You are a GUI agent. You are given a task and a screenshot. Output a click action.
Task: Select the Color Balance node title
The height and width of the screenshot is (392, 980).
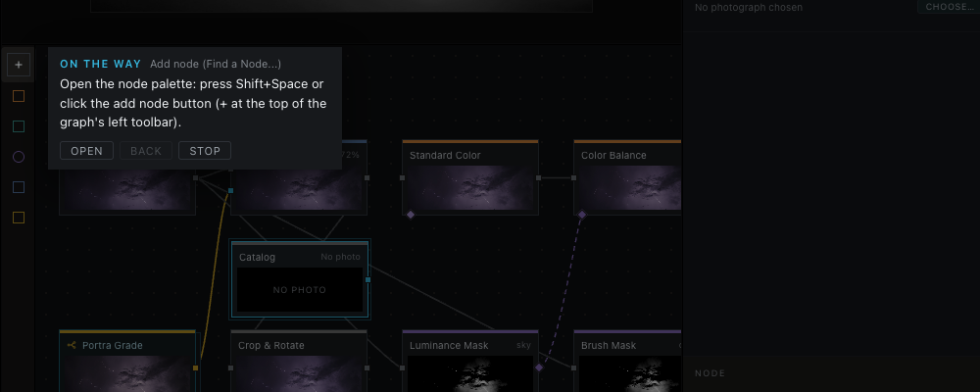pos(613,155)
